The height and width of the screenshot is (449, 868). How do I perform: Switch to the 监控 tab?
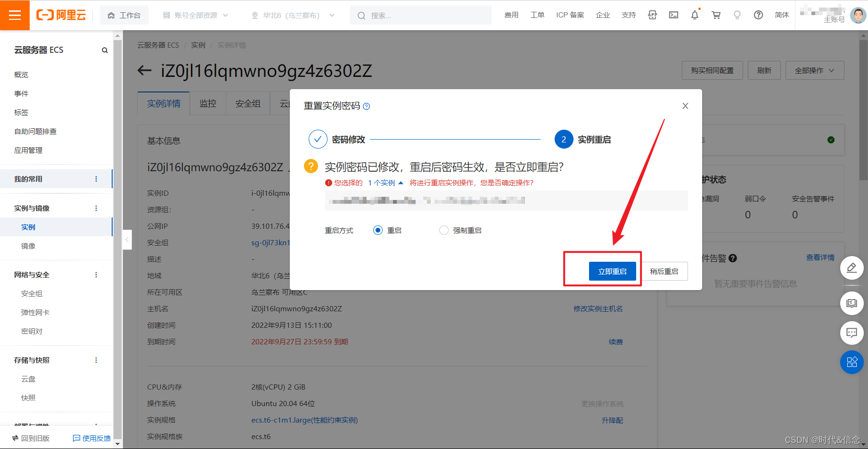[208, 104]
